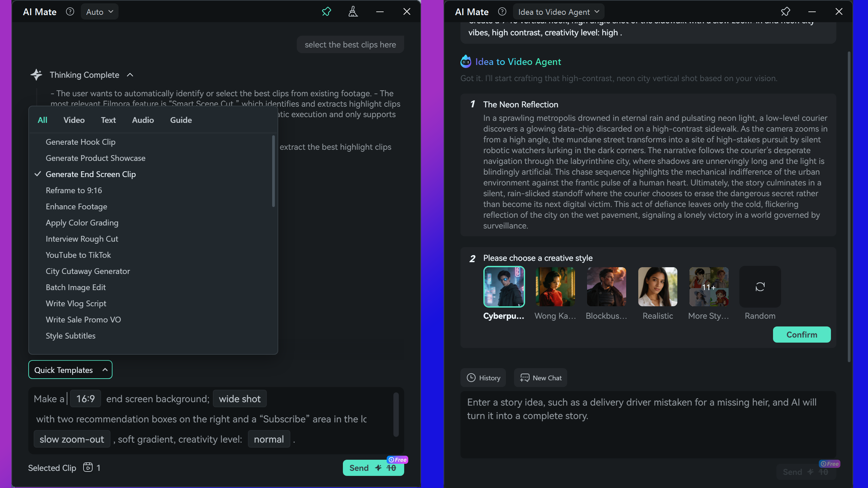Select Generate Hook Clip template
Image resolution: width=868 pixels, height=488 pixels.
(151, 142)
